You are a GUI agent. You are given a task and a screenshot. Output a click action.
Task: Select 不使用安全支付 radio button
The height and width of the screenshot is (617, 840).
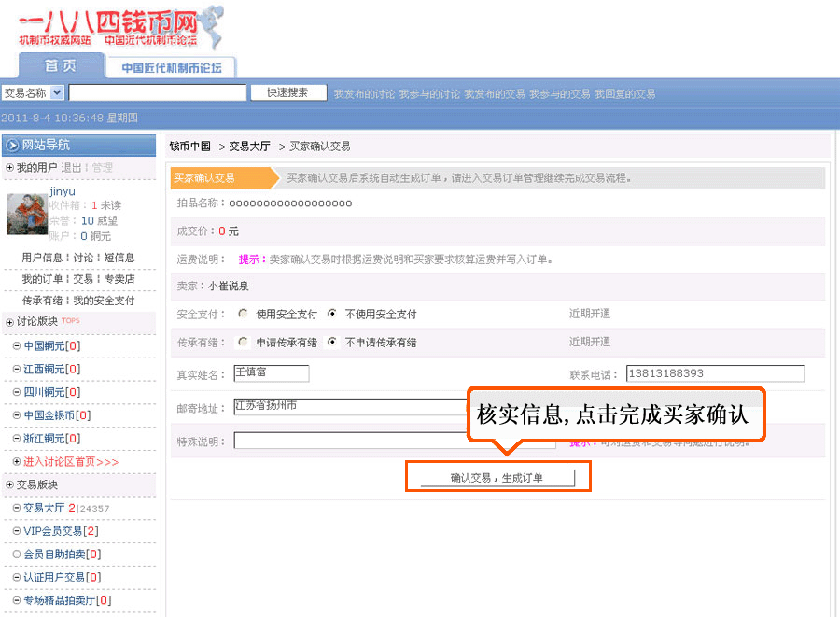tap(332, 314)
